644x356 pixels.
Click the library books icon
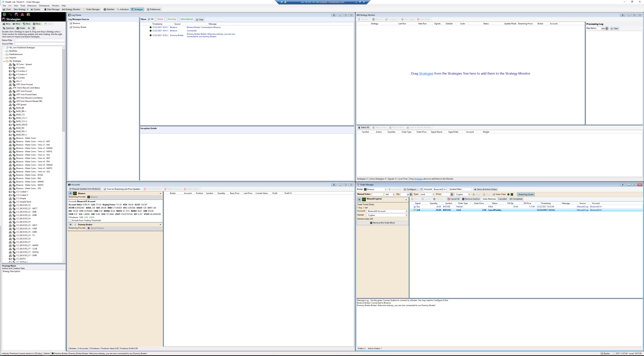click(x=28, y=15)
